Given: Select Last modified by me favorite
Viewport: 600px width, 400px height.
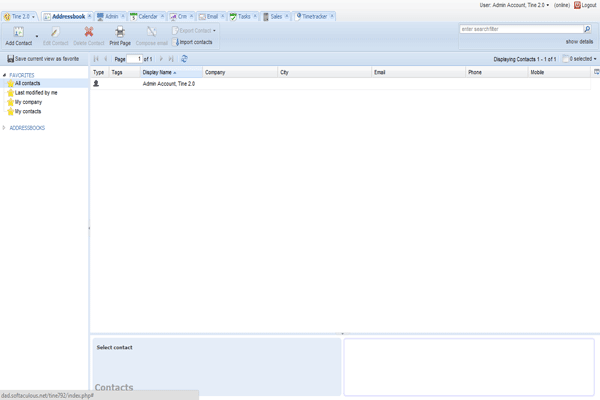Looking at the screenshot, I should click(x=36, y=92).
